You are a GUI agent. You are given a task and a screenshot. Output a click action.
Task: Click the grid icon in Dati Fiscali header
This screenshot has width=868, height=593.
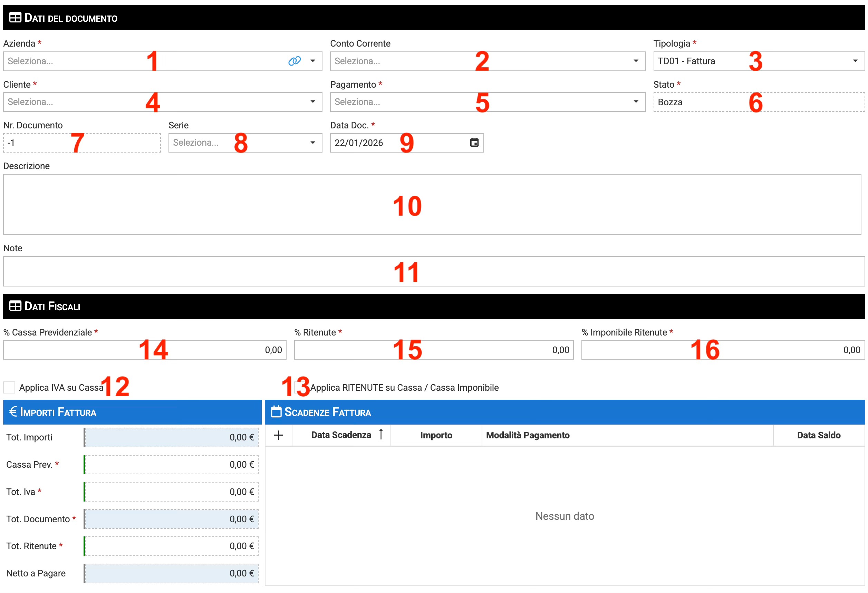[15, 306]
